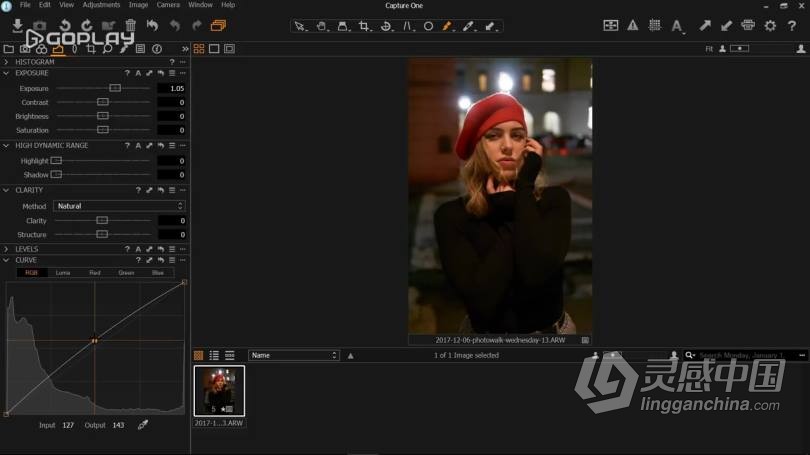Open Preferences gear icon
810x455 pixels.
tap(770, 25)
